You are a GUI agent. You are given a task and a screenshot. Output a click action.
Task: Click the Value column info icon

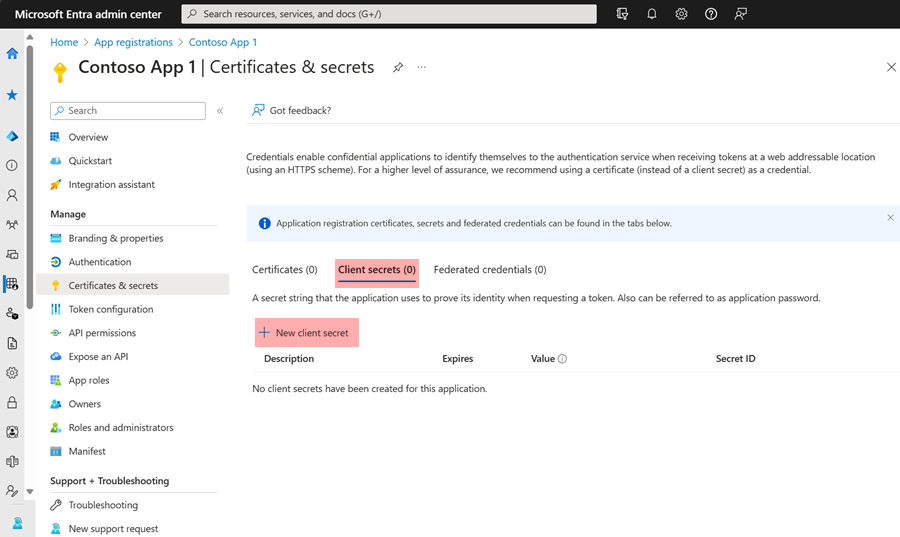[562, 359]
